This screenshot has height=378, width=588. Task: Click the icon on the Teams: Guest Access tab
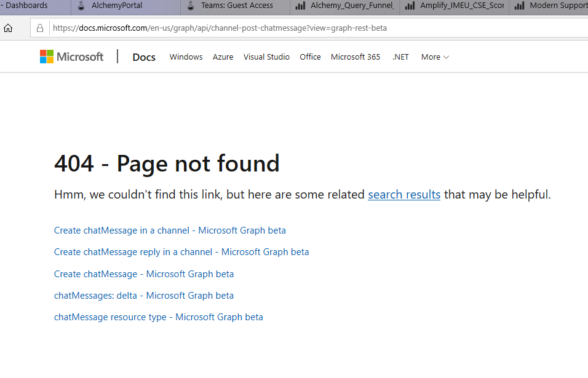[x=191, y=6]
